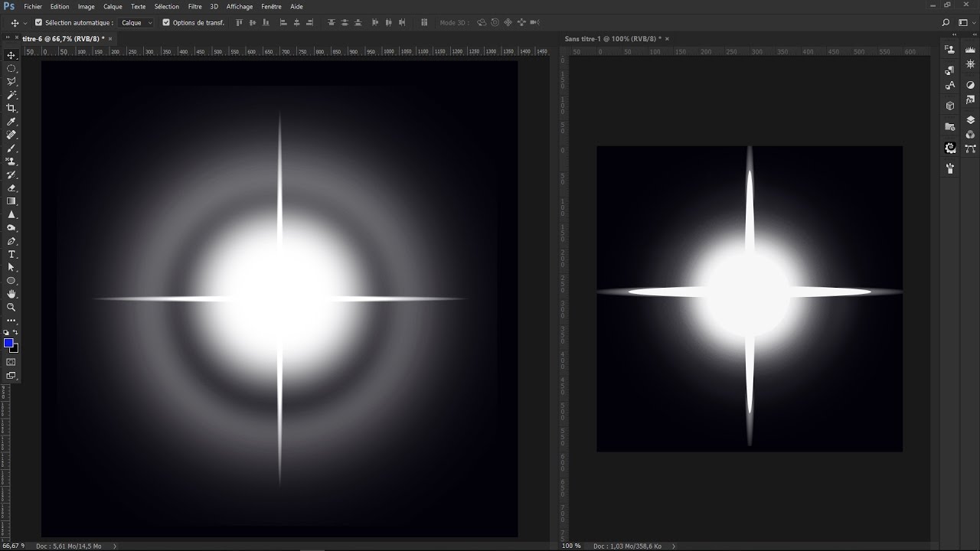Viewport: 980px width, 551px height.
Task: Click the Auto-Align Layers icon
Action: (x=424, y=23)
